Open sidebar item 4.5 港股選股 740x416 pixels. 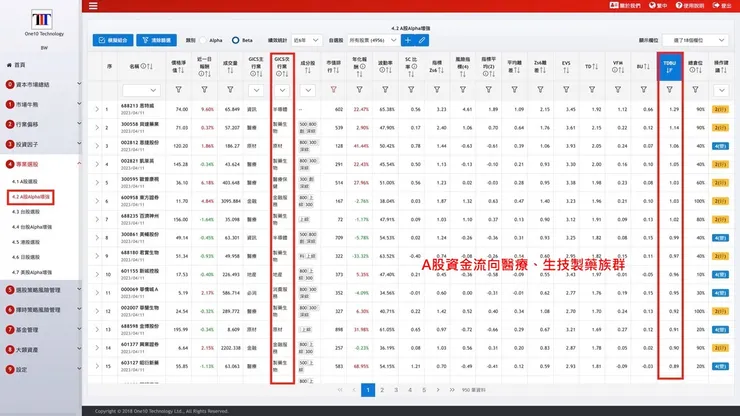point(26,242)
